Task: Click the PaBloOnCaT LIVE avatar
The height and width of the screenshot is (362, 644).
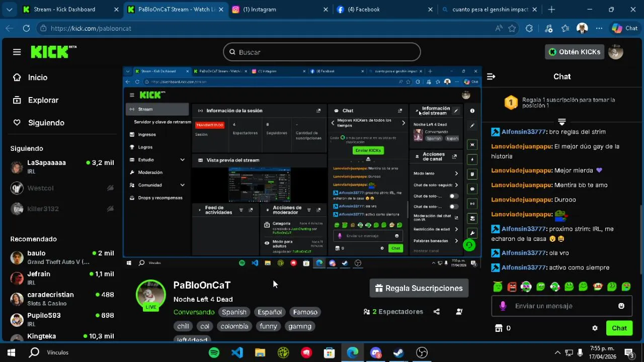Action: (x=151, y=295)
